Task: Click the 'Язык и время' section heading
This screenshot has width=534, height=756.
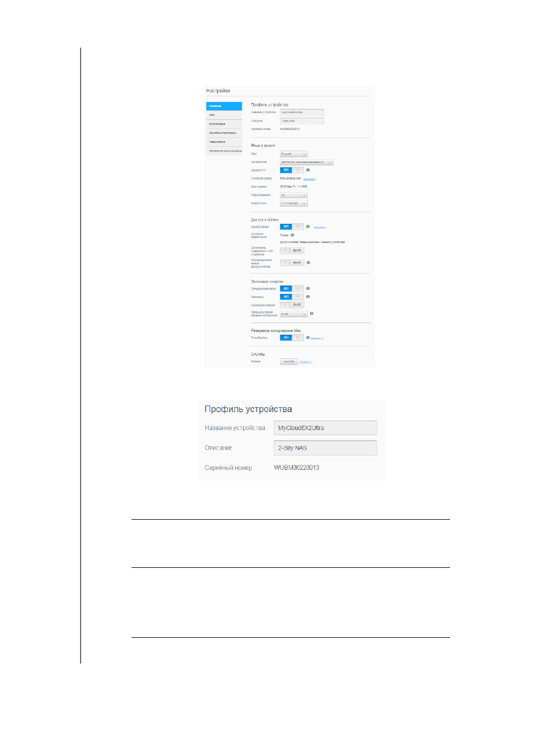Action: [263, 146]
